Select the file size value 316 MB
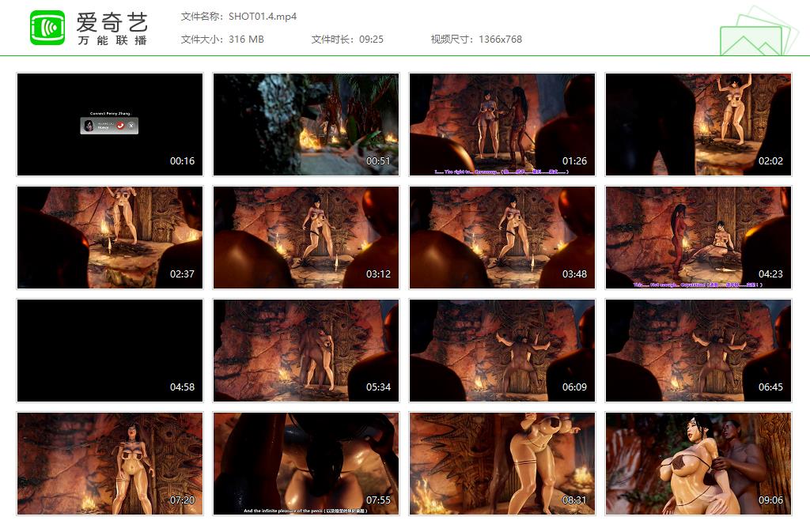The height and width of the screenshot is (532, 810). (246, 40)
